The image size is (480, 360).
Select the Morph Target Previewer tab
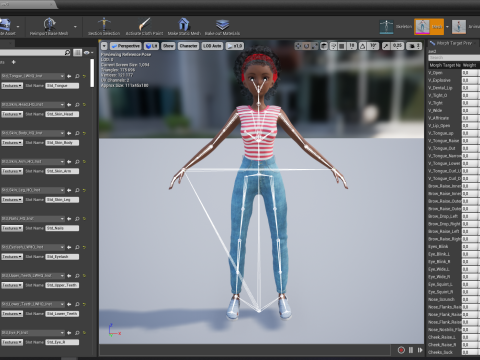[x=453, y=43]
